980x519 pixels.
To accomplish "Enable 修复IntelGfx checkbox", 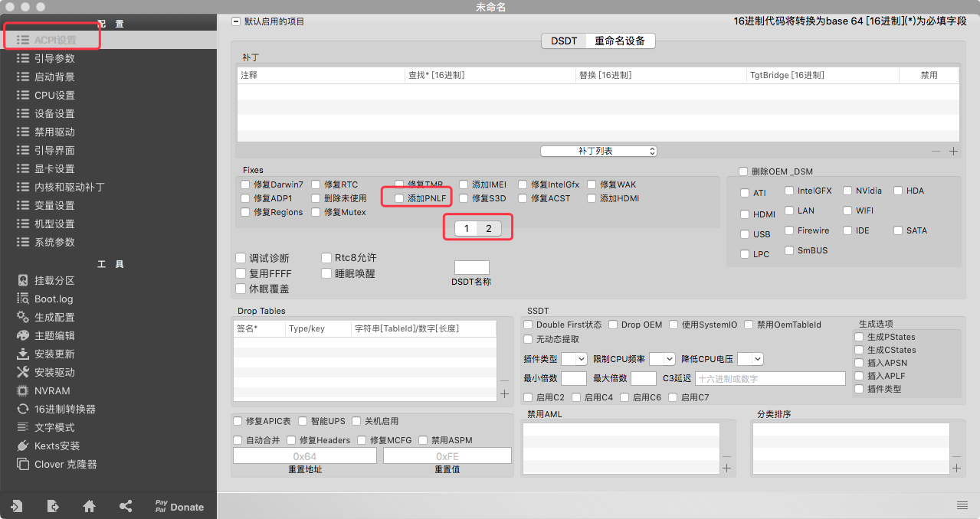I will pyautogui.click(x=523, y=184).
